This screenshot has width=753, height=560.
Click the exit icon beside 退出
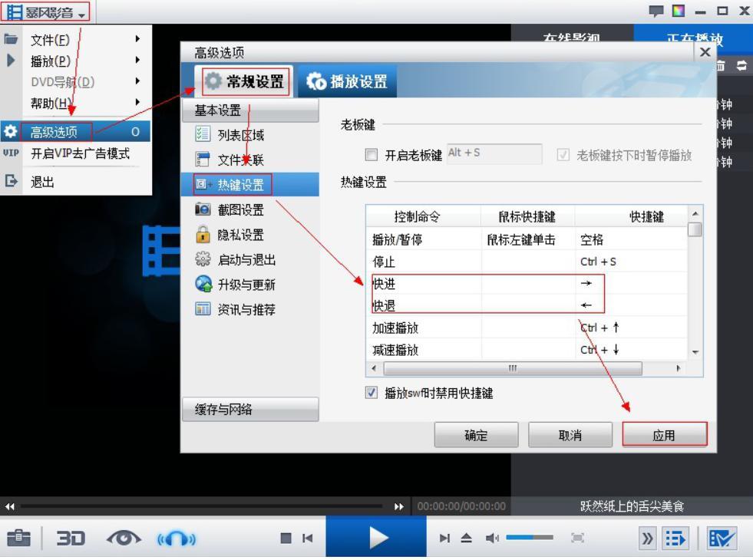coord(11,181)
